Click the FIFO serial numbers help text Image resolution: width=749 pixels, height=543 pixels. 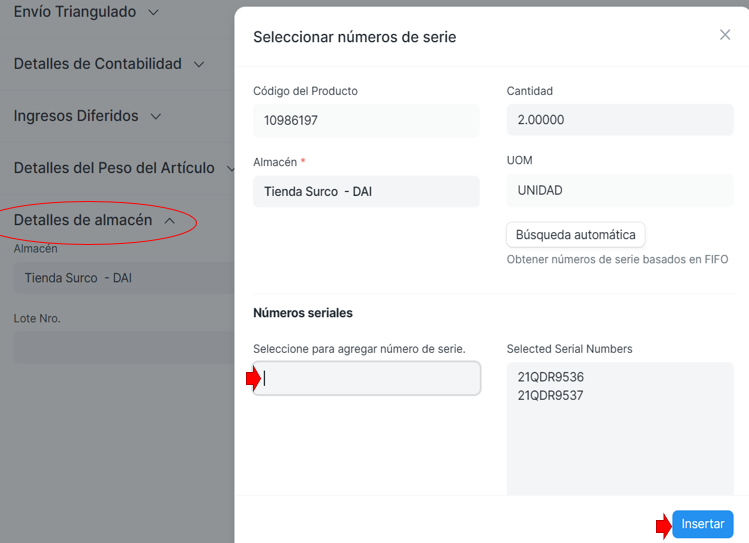pyautogui.click(x=617, y=260)
